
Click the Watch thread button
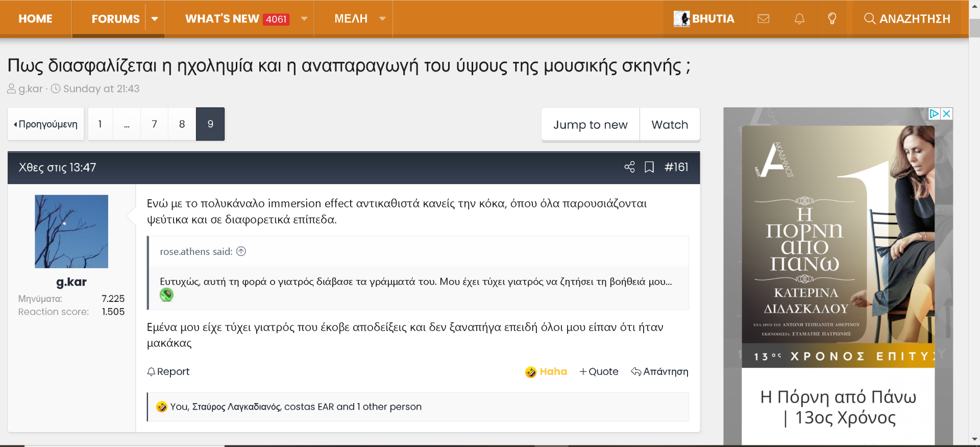pos(670,125)
